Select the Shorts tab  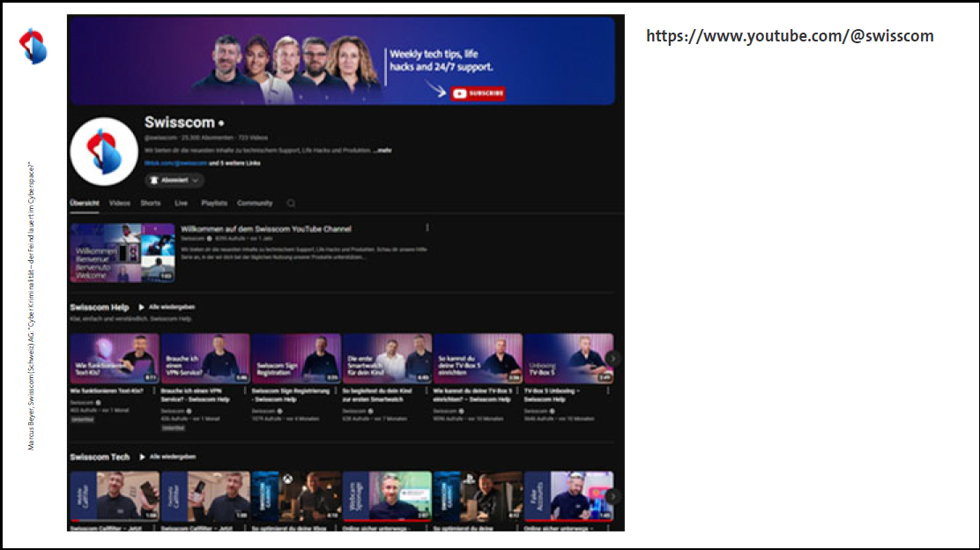pyautogui.click(x=151, y=204)
